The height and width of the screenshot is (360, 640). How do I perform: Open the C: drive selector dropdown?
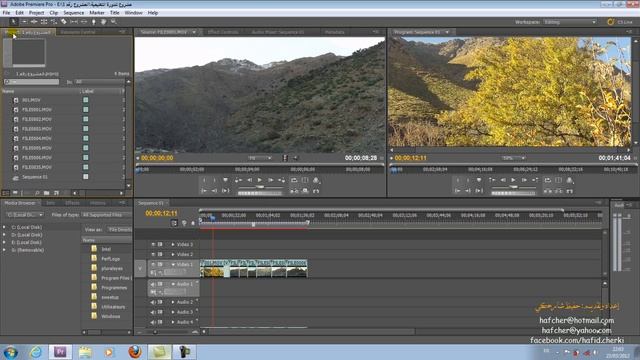click(x=24, y=214)
